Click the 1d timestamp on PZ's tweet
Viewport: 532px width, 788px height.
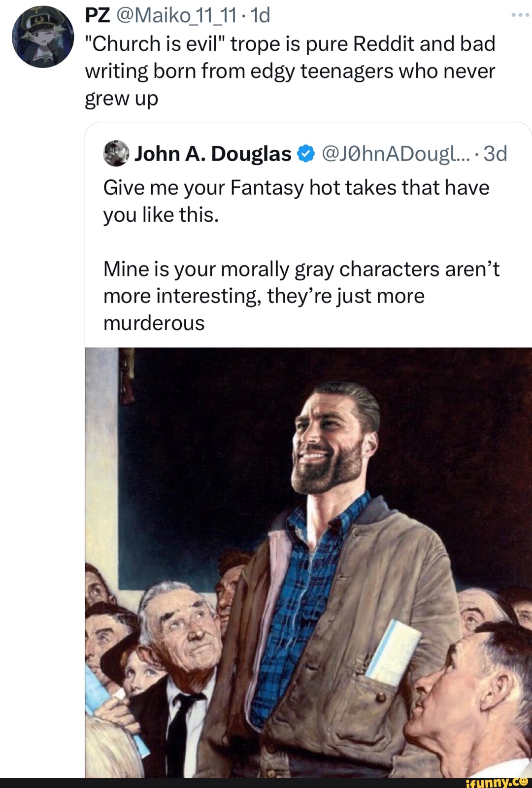261,16
